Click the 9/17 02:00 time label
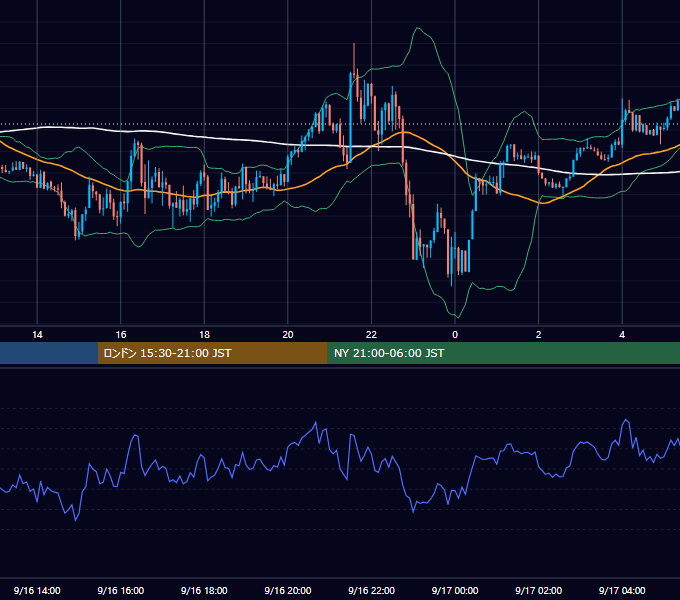 538,590
